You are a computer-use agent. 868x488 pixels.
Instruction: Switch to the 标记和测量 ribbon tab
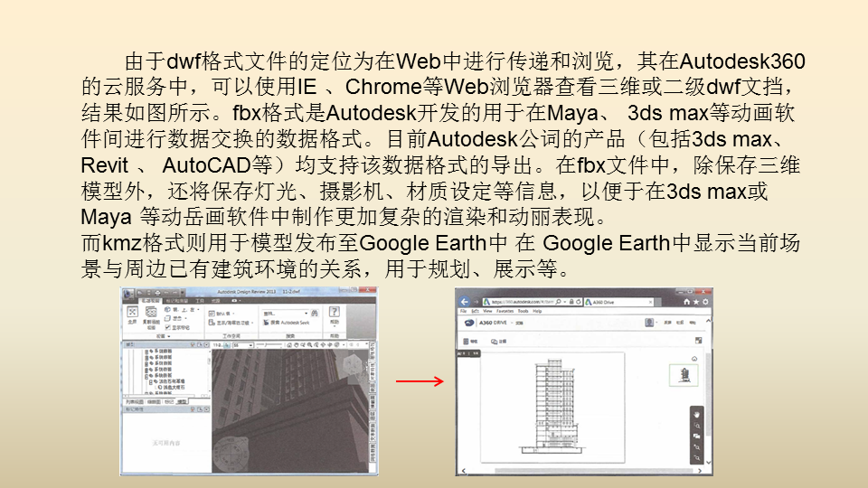(x=176, y=301)
